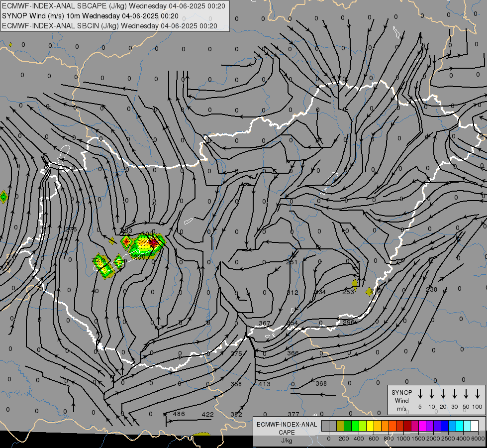The image size is (487, 448).
Task: Select the yellow CAPE legend swatch
Action: click(370, 426)
